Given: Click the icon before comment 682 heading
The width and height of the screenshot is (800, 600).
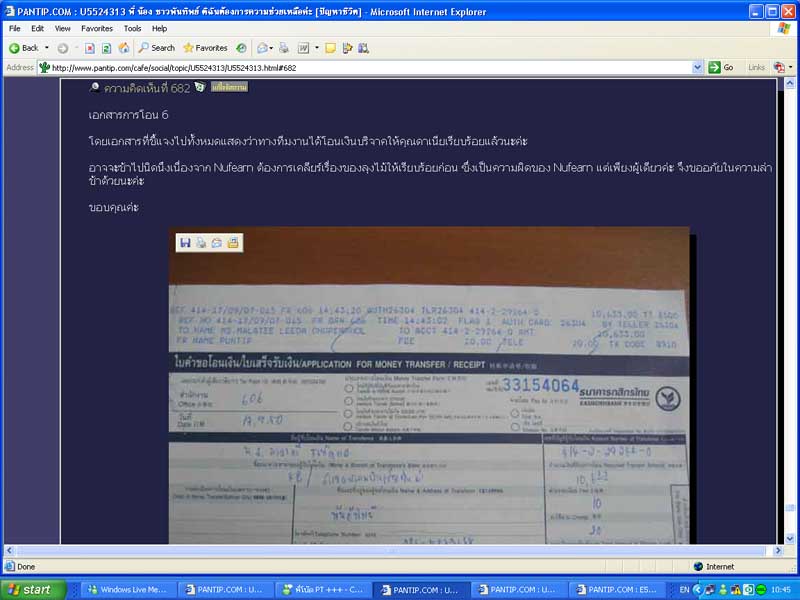Looking at the screenshot, I should tap(94, 87).
